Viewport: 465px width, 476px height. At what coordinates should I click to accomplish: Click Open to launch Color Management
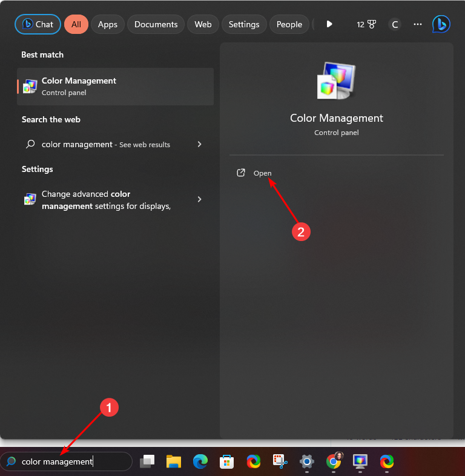pos(262,173)
